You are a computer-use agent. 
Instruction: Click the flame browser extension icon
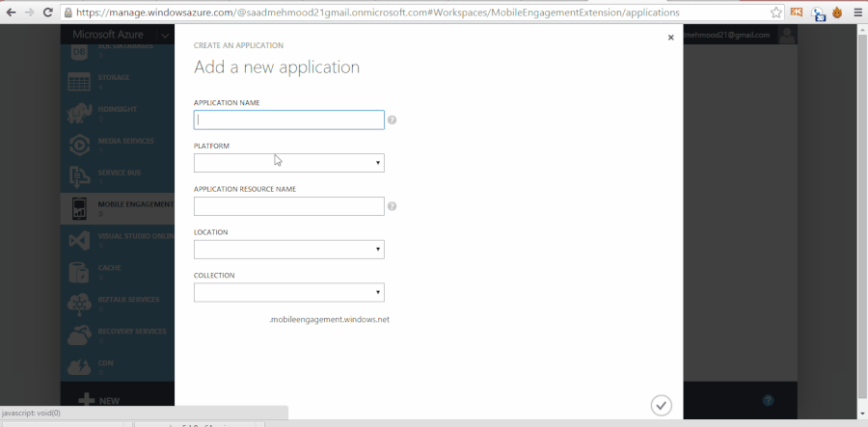tap(837, 13)
